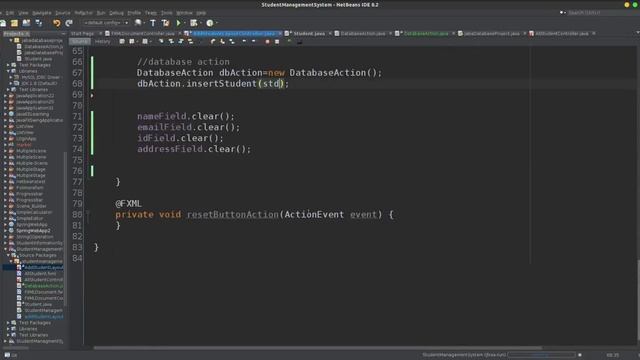The image size is (640, 360).
Task: Open the Refactor menu
Action: (84, 13)
